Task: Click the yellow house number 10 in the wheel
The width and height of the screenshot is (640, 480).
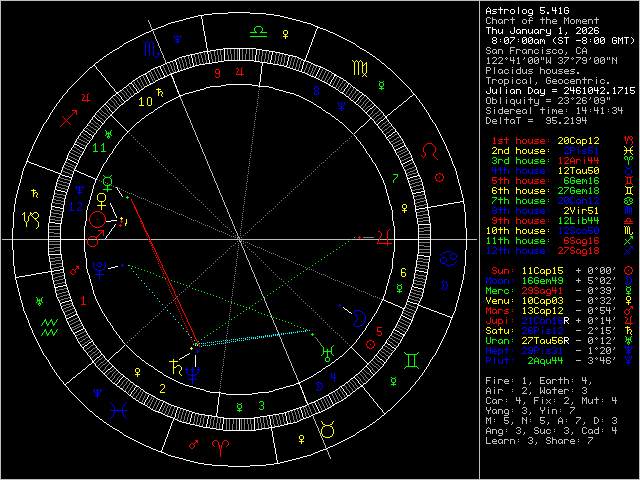Action: coord(145,102)
